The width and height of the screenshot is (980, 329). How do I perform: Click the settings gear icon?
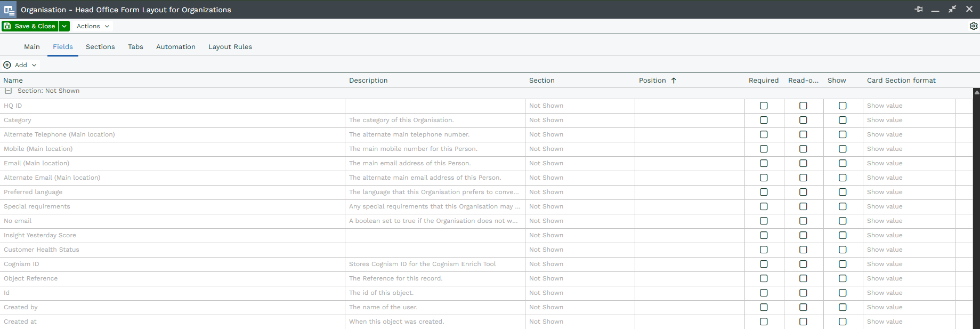tap(973, 26)
